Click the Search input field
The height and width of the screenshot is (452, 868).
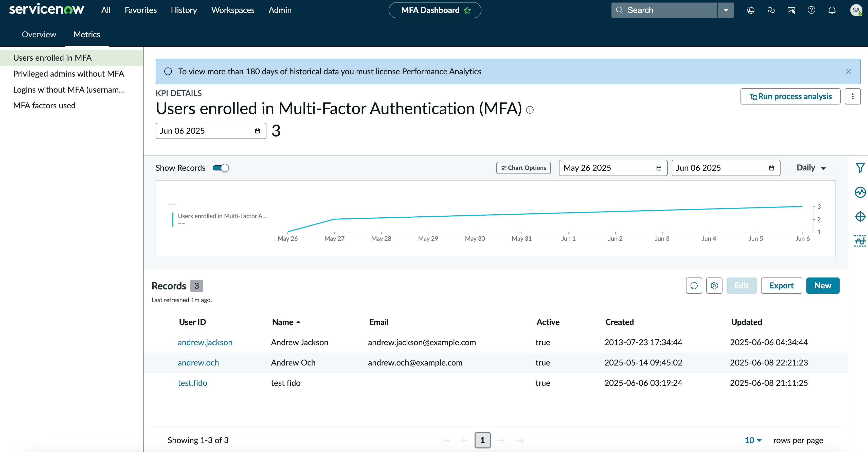click(664, 10)
